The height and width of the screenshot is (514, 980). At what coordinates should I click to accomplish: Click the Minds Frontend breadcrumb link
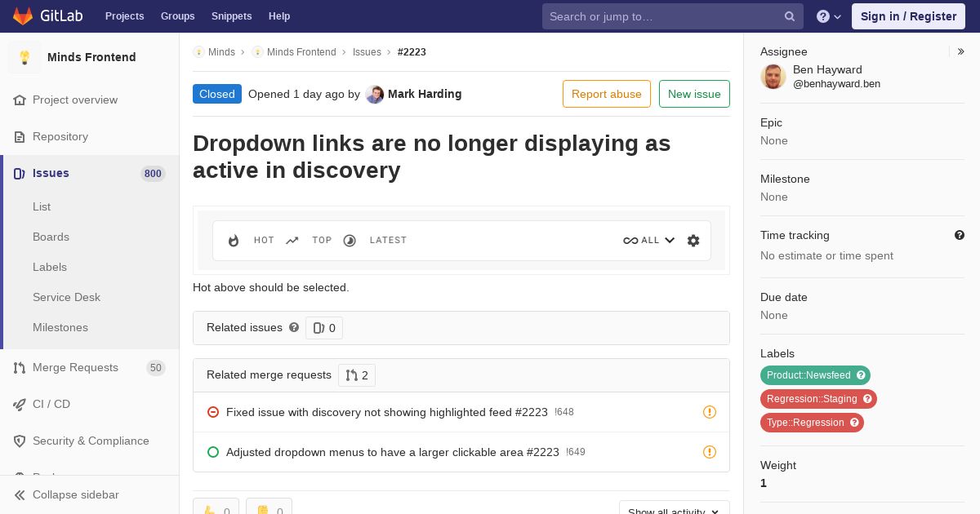(301, 52)
